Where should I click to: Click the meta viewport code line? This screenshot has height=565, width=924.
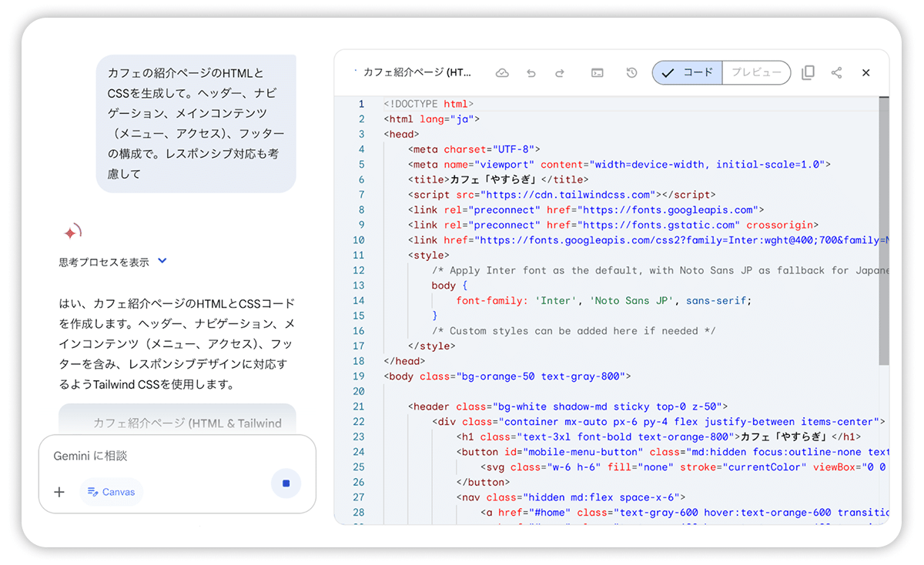(619, 165)
